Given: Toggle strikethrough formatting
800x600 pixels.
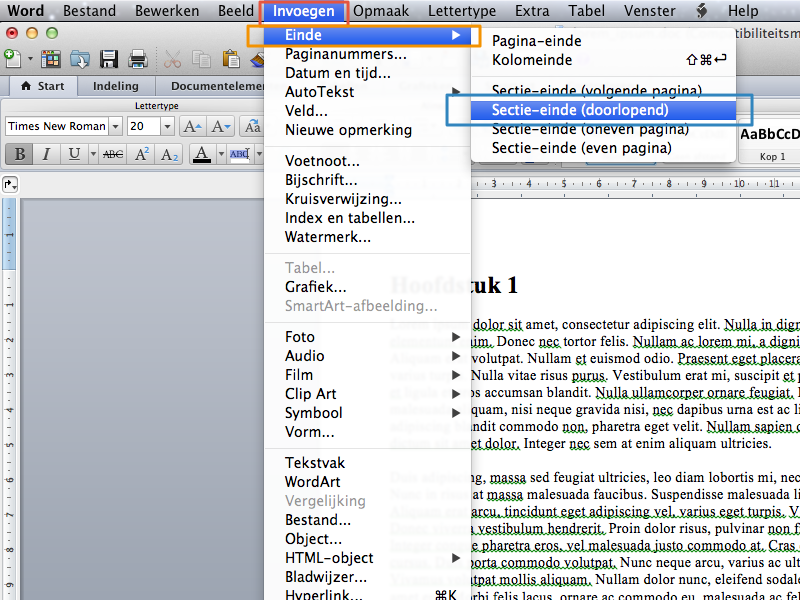Looking at the screenshot, I should tap(113, 154).
